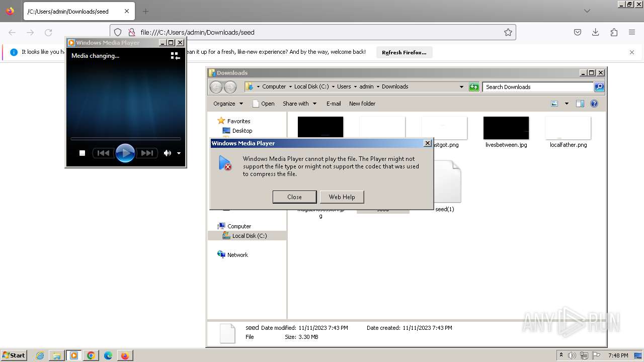644x362 pixels.
Task: Go back in Downloads explorer window
Action: (x=216, y=87)
